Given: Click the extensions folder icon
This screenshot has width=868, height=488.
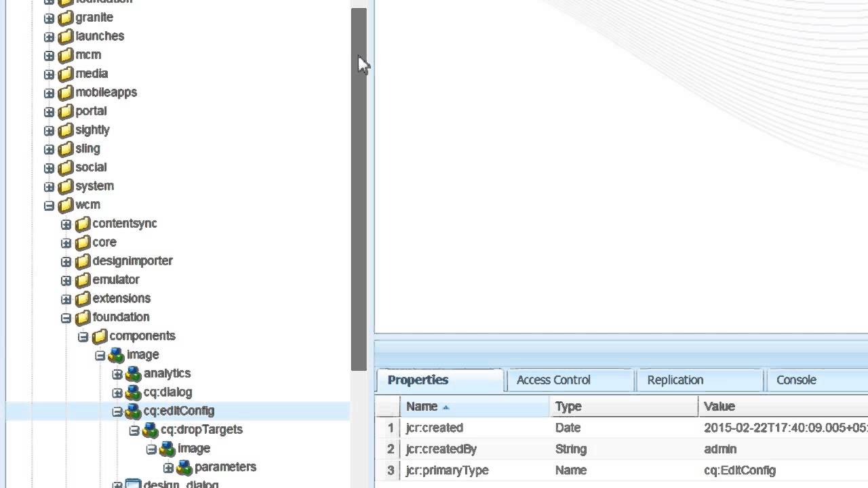Looking at the screenshot, I should [x=83, y=299].
